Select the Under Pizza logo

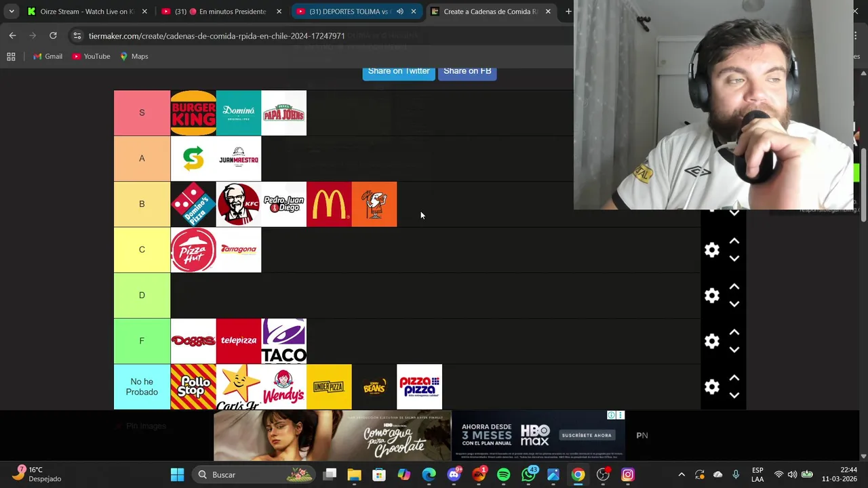click(x=329, y=386)
